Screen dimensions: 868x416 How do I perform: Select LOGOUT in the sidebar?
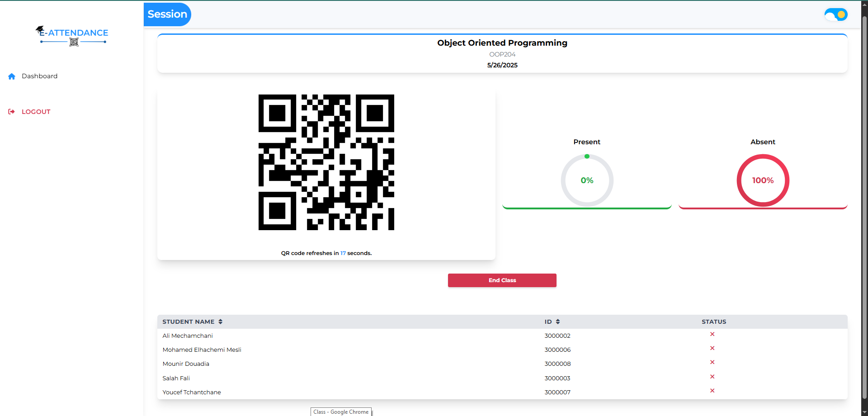click(36, 112)
